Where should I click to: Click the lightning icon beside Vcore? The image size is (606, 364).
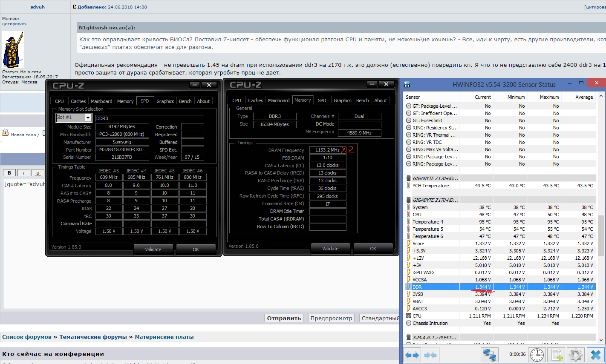click(409, 244)
